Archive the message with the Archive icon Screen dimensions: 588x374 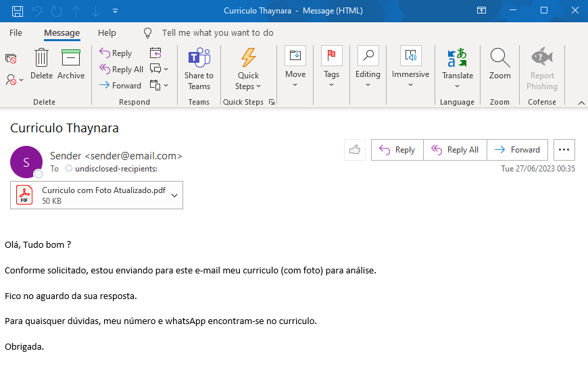(71, 63)
